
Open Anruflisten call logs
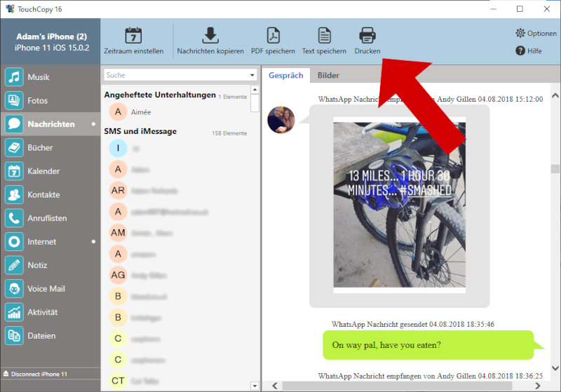click(50, 218)
